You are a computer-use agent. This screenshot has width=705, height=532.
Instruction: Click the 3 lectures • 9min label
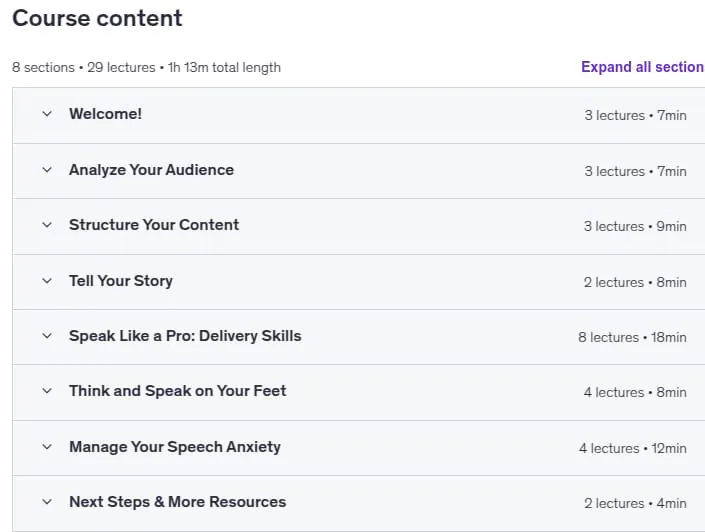635,226
